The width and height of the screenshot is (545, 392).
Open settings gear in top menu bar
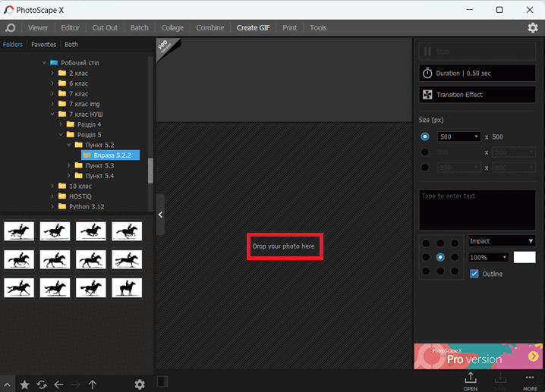click(533, 28)
